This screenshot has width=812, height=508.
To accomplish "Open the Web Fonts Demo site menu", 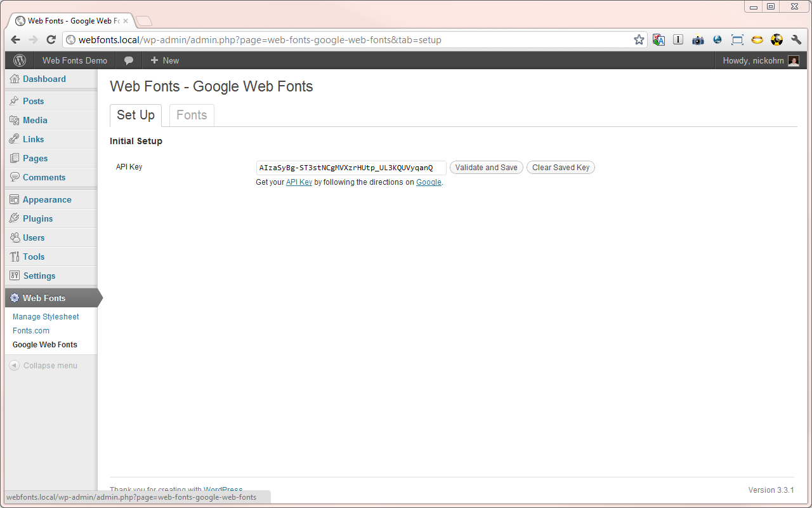I will (x=75, y=60).
